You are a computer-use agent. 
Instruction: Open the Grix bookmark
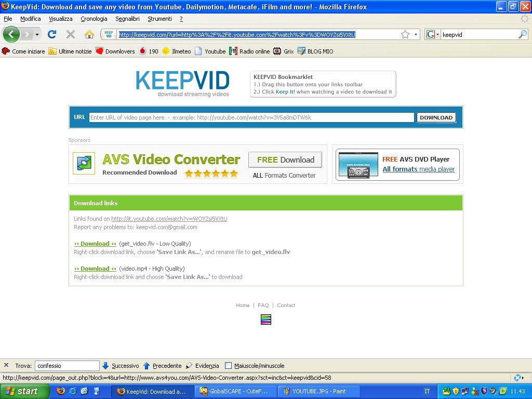[284, 51]
